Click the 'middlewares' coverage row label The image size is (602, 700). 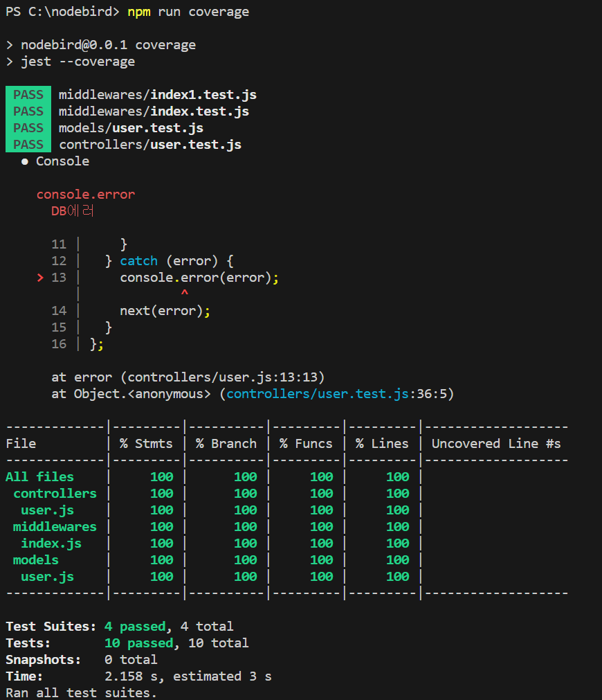(x=55, y=527)
